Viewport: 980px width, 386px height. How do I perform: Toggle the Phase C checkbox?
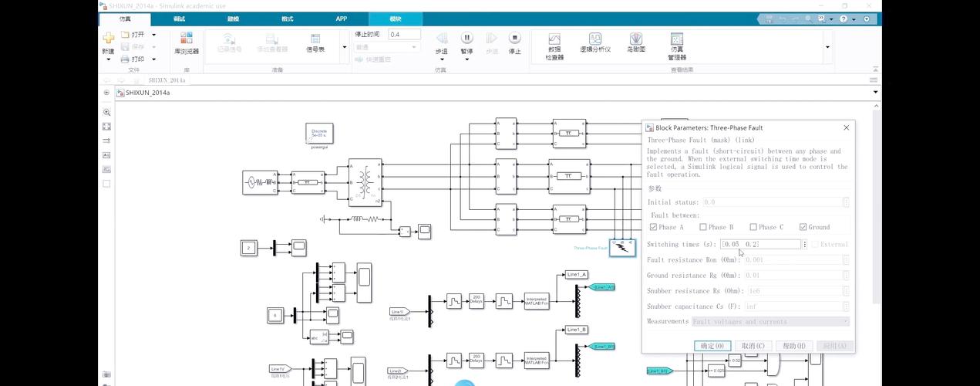(x=753, y=227)
